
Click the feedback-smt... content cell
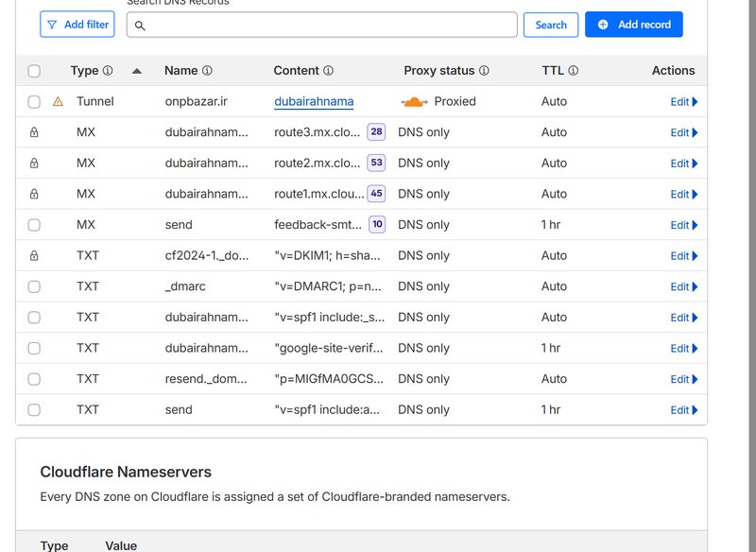(x=318, y=225)
